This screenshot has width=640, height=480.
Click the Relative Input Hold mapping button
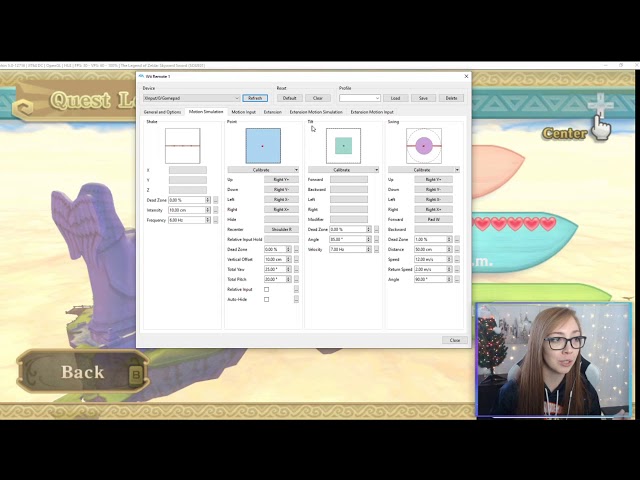click(281, 240)
